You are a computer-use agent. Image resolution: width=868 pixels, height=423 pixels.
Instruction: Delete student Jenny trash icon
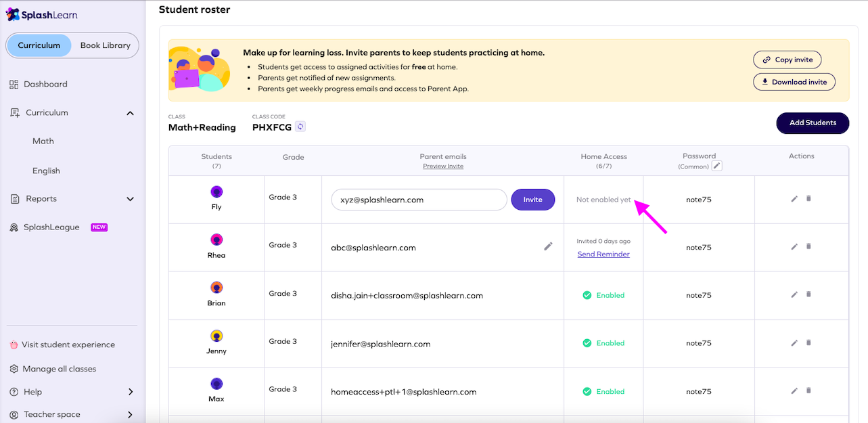[x=808, y=342]
